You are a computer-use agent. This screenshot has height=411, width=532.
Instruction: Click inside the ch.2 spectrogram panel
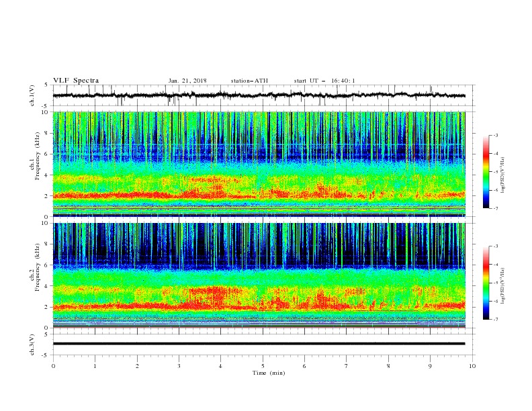pyautogui.click(x=259, y=275)
